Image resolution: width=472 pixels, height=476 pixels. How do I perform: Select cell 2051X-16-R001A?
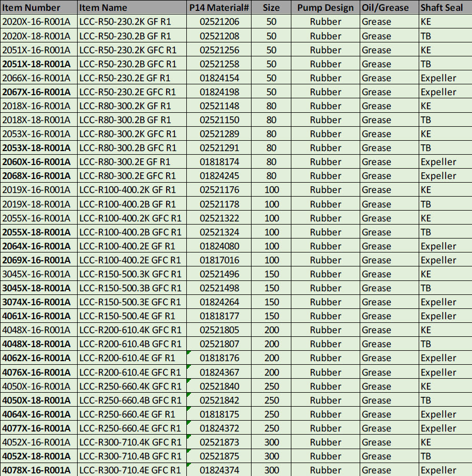pos(39,50)
